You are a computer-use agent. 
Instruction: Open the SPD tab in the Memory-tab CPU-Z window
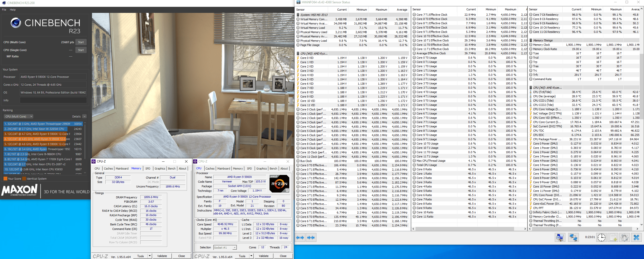click(x=148, y=169)
